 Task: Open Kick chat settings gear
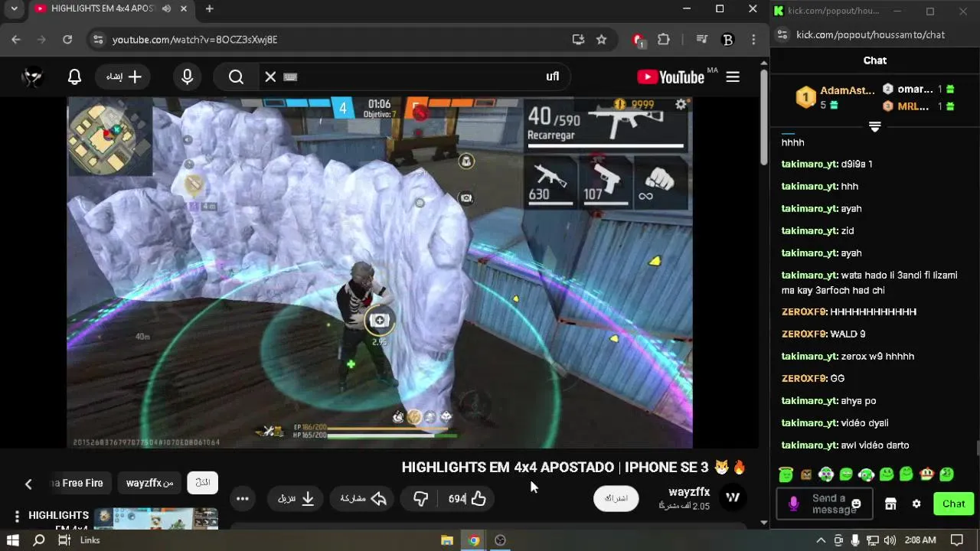(x=916, y=504)
